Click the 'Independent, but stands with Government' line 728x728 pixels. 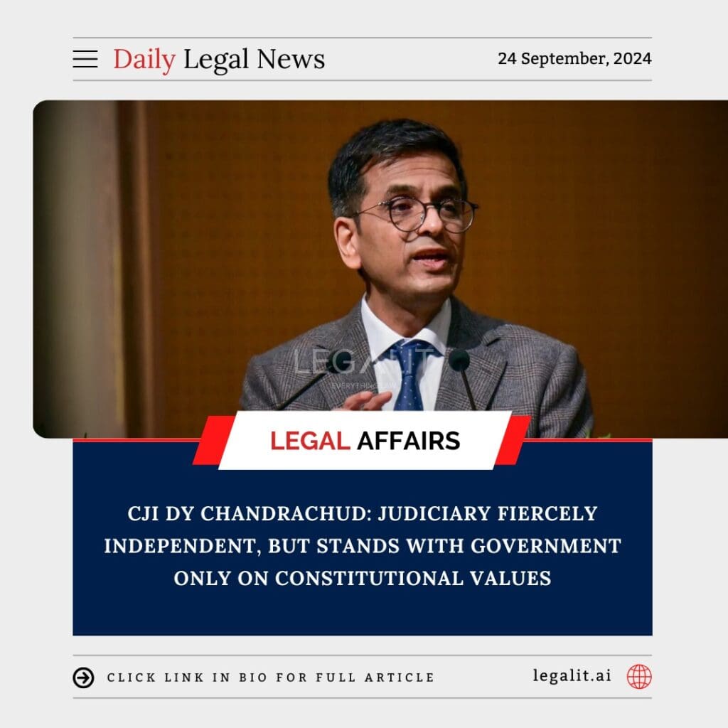point(363,546)
